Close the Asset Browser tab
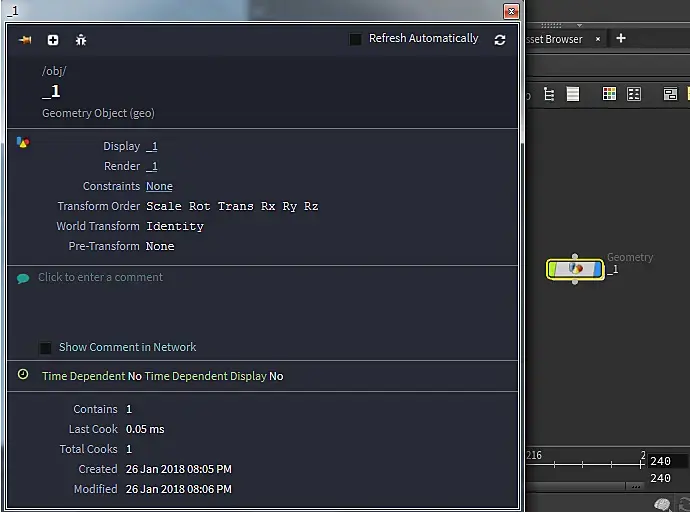Screen dimensions: 690x512 pyautogui.click(x=598, y=39)
